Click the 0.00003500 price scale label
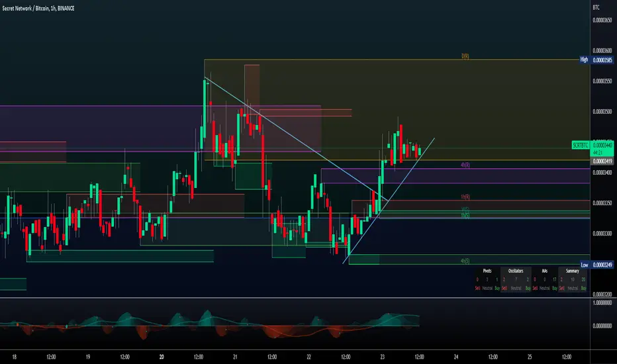617x364 pixels. [602, 111]
